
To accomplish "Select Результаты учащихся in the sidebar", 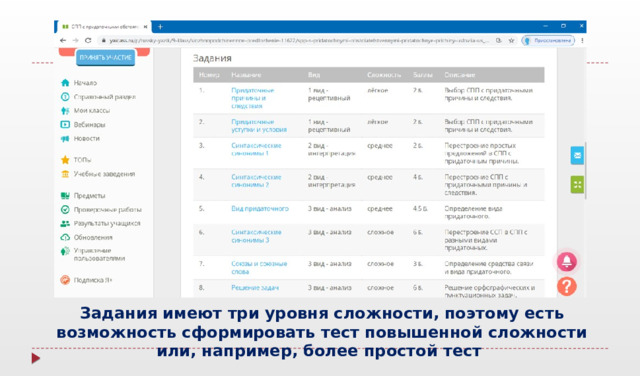I will click(107, 223).
